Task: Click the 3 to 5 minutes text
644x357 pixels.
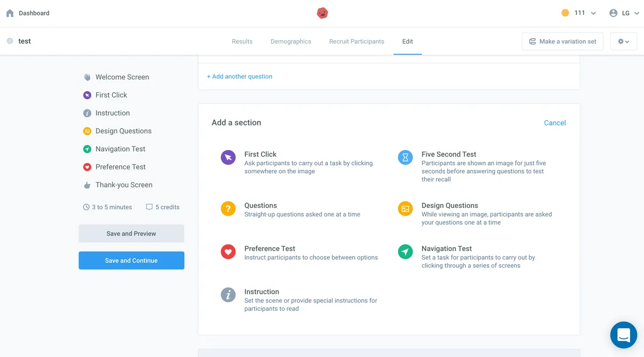Action: coord(112,207)
